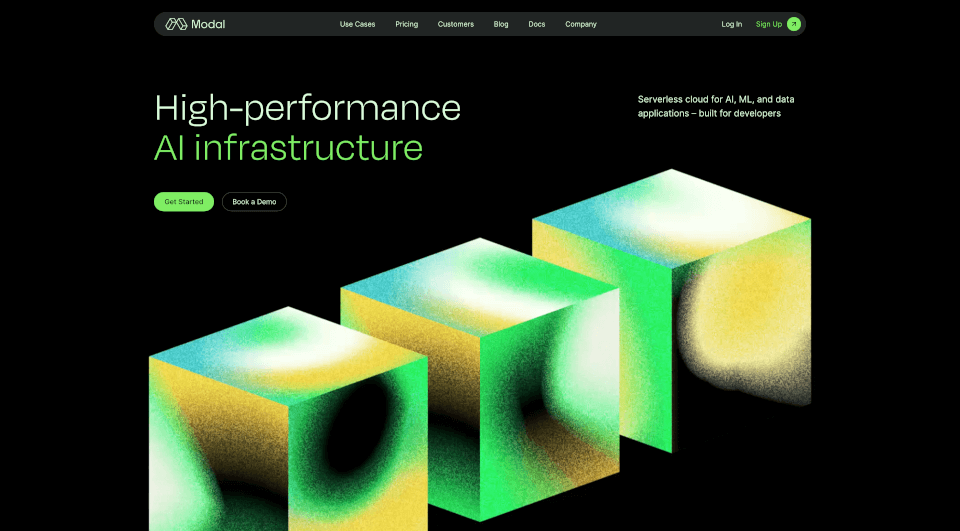960x531 pixels.
Task: Click the Modal wordmark text
Action: [208, 24]
